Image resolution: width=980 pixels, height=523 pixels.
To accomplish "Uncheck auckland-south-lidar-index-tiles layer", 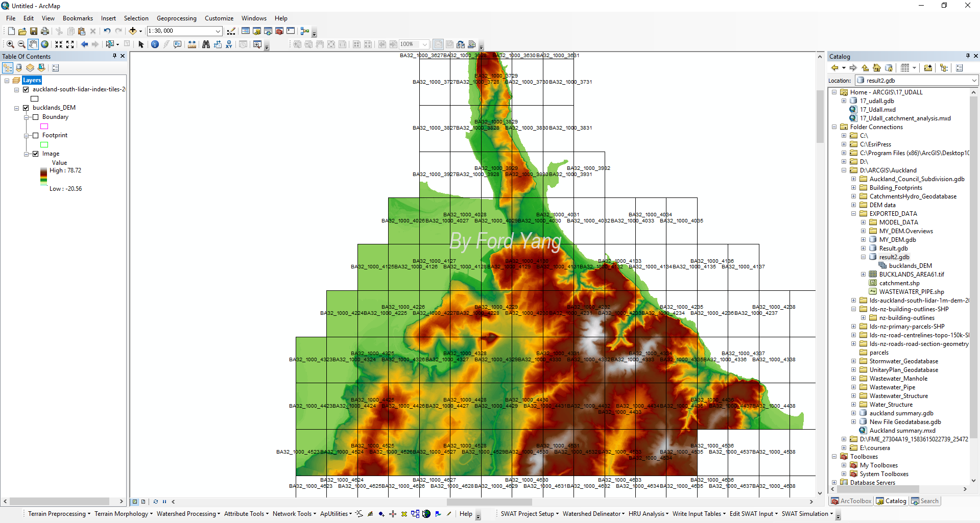I will (26, 89).
